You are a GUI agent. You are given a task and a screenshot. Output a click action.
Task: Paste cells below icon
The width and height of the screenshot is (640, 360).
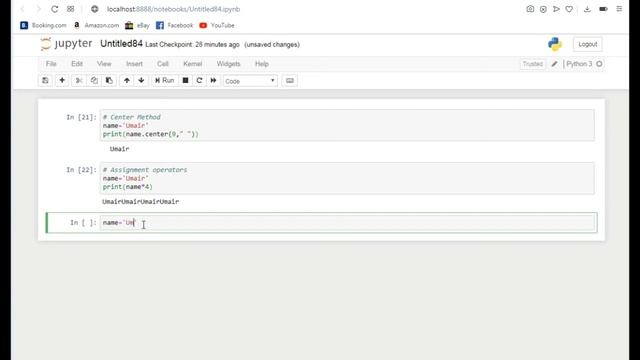coord(109,80)
